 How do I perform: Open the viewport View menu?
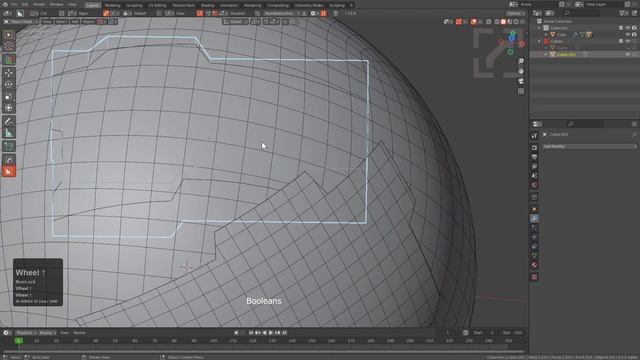[x=47, y=22]
